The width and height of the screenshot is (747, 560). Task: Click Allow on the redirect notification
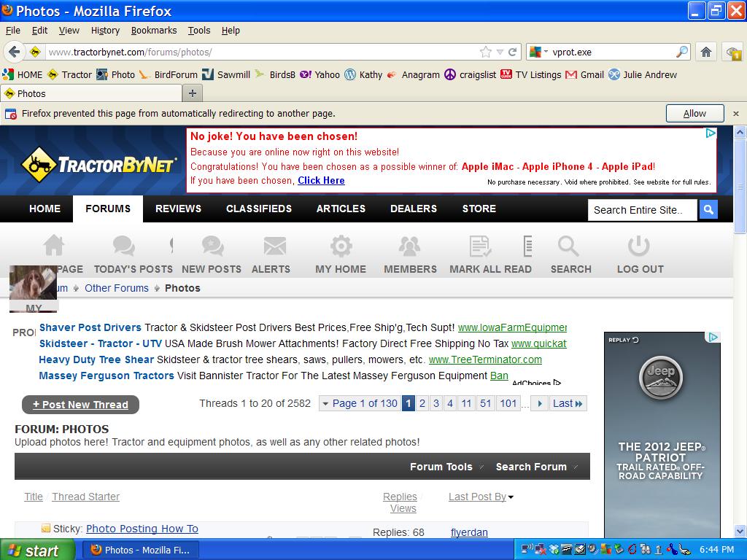pyautogui.click(x=694, y=113)
